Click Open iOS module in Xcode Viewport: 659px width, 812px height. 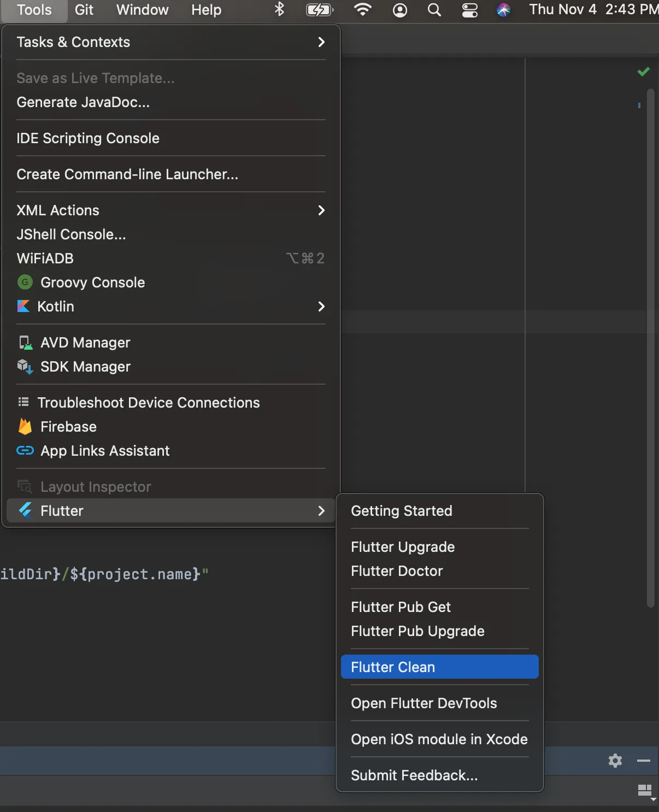pos(439,739)
